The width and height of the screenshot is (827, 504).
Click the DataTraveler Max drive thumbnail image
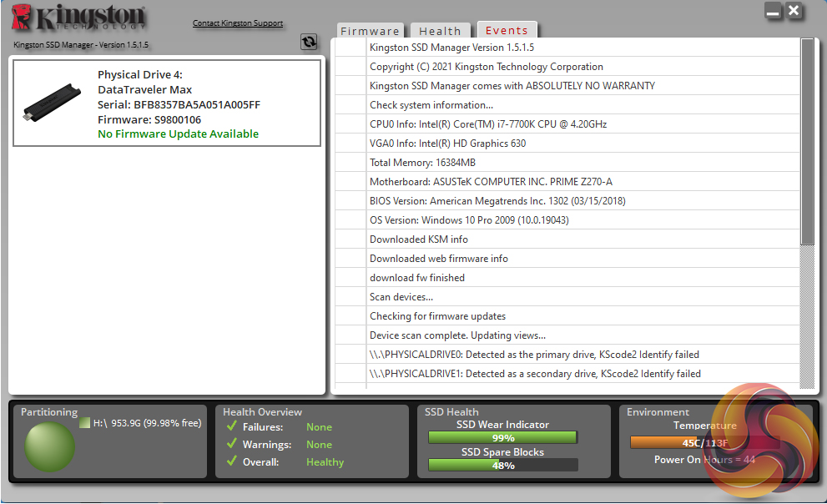[x=52, y=103]
